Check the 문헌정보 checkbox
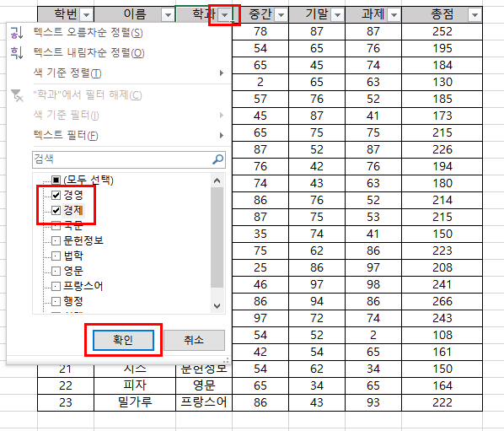Screen dimensions: 504x431 point(56,240)
